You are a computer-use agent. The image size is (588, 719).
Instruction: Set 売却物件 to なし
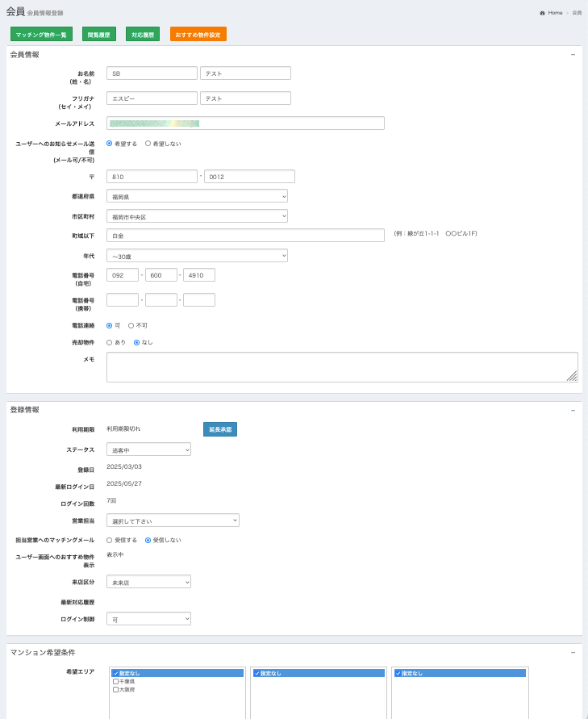pyautogui.click(x=136, y=342)
